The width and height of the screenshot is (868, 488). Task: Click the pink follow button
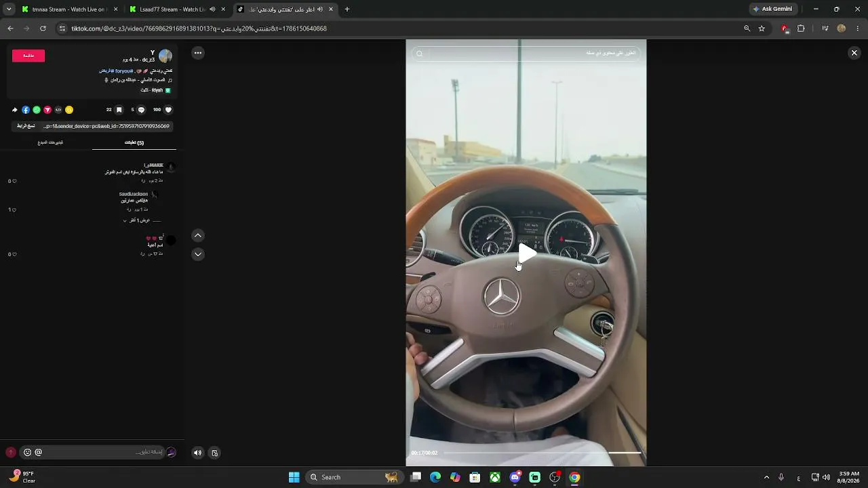(28, 56)
